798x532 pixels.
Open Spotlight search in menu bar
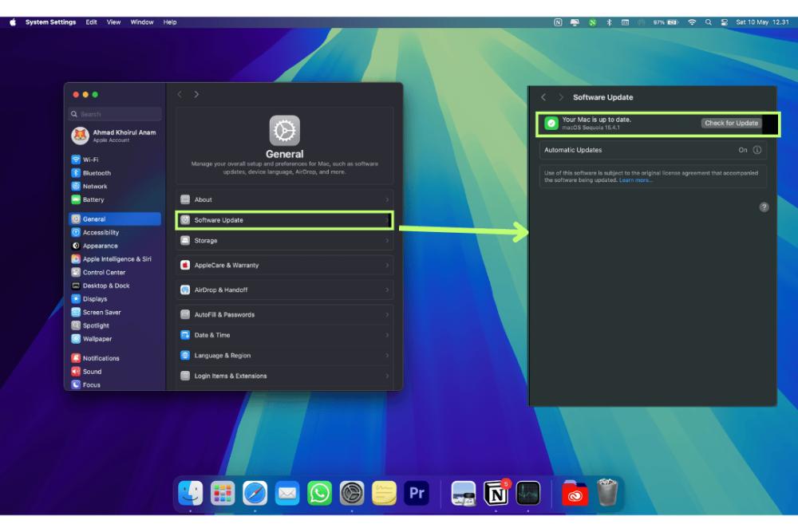click(x=709, y=22)
